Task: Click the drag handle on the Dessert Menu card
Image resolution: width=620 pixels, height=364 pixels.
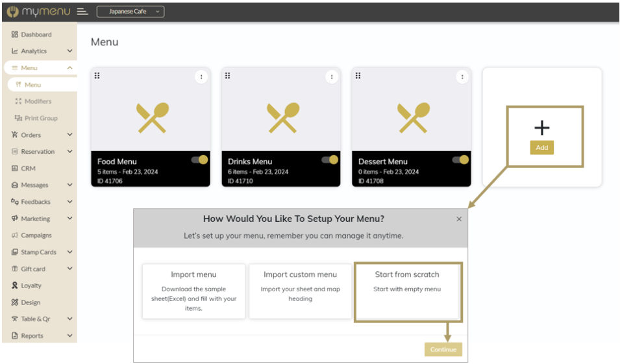Action: click(x=358, y=75)
